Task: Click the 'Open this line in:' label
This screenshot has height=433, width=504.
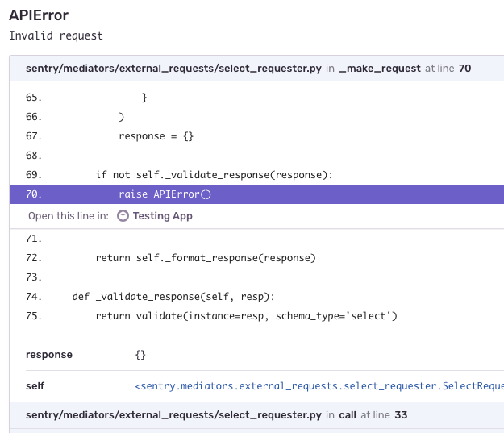Action: 69,216
